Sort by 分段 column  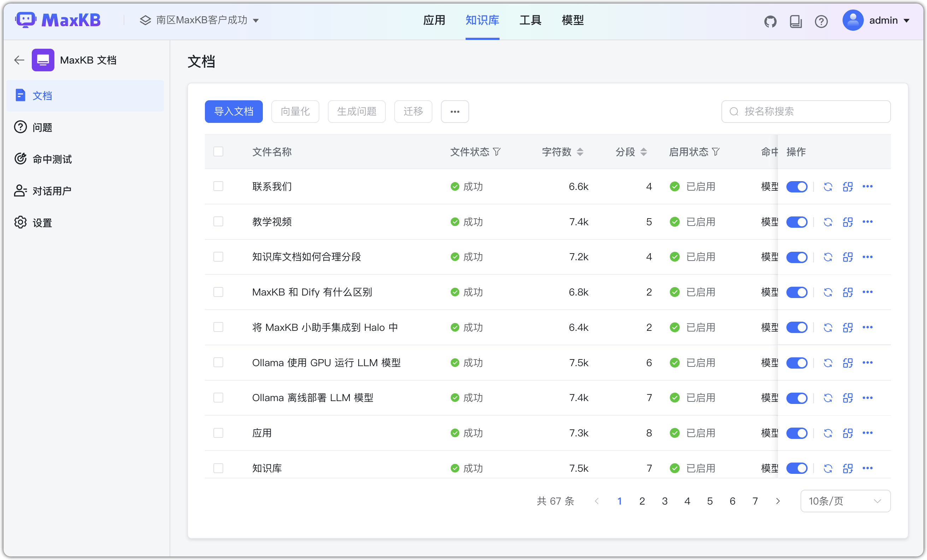pos(643,152)
